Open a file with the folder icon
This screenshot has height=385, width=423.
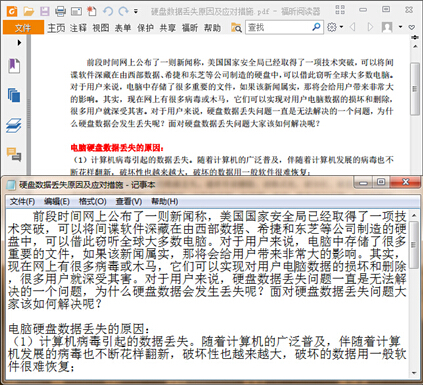tap(29, 11)
